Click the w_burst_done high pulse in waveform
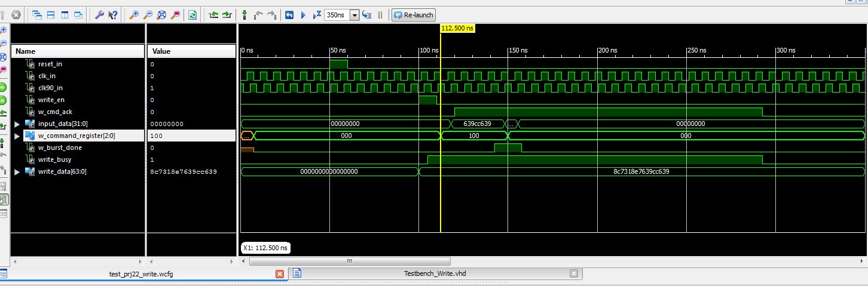Image resolution: width=868 pixels, height=286 pixels. 508,147
